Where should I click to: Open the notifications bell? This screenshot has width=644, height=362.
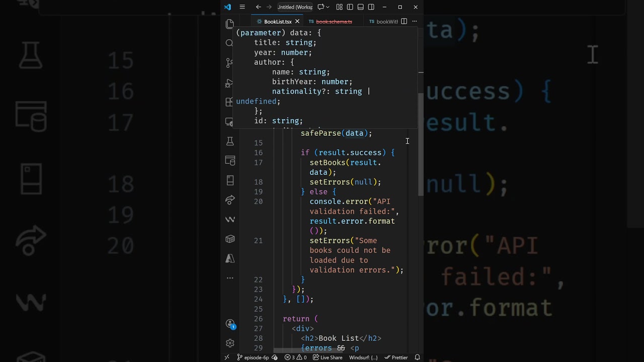417,357
